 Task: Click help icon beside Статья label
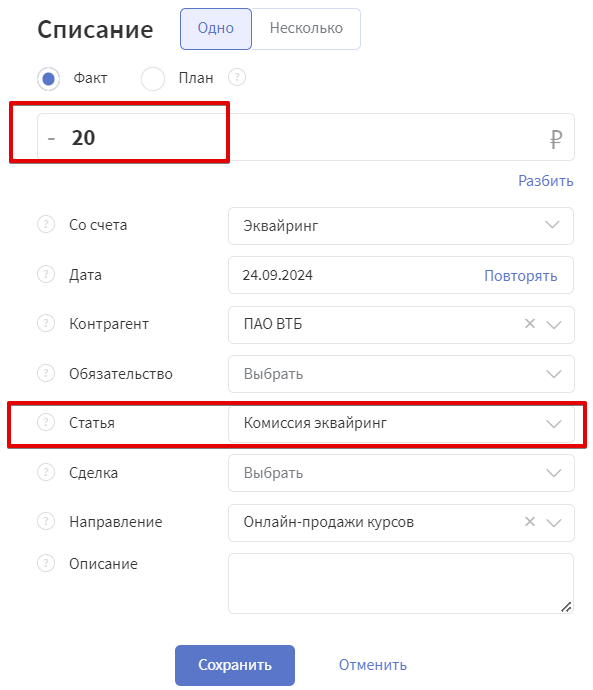click(x=46, y=422)
